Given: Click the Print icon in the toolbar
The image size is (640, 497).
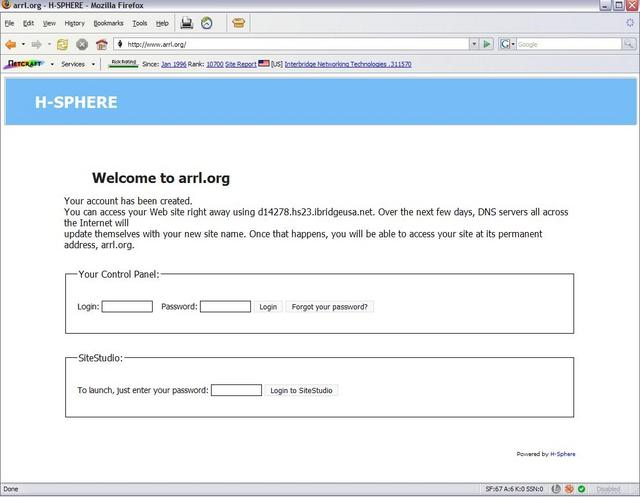Looking at the screenshot, I should tap(187, 23).
